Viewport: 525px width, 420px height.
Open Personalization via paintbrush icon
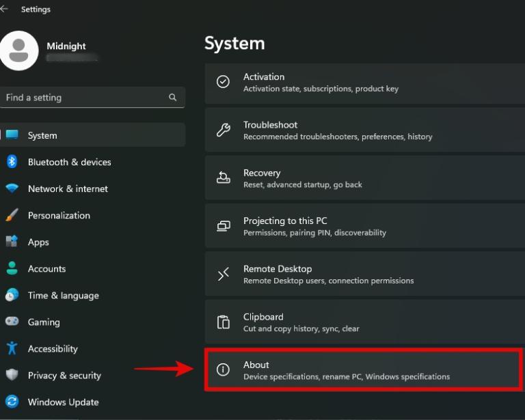point(12,215)
